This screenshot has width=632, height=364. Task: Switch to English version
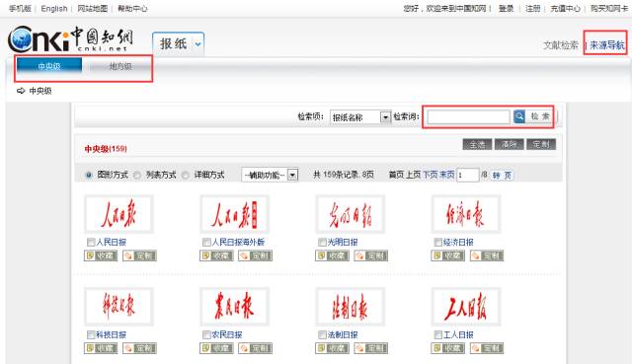click(x=54, y=9)
